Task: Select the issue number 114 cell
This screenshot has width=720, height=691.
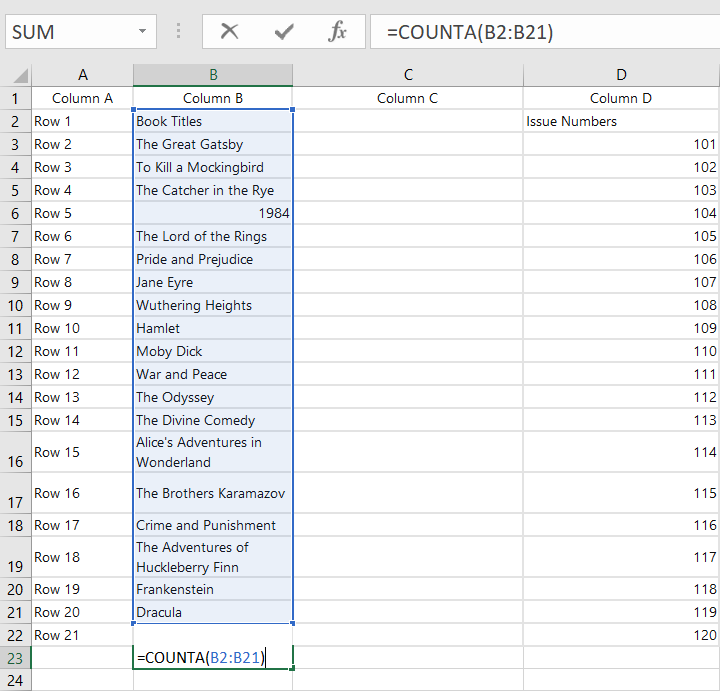Action: [x=621, y=452]
